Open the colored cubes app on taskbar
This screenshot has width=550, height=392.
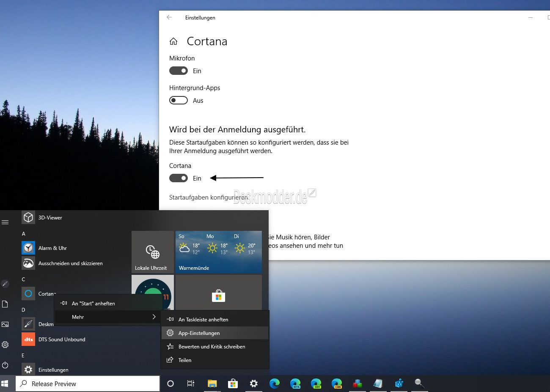tap(357, 384)
